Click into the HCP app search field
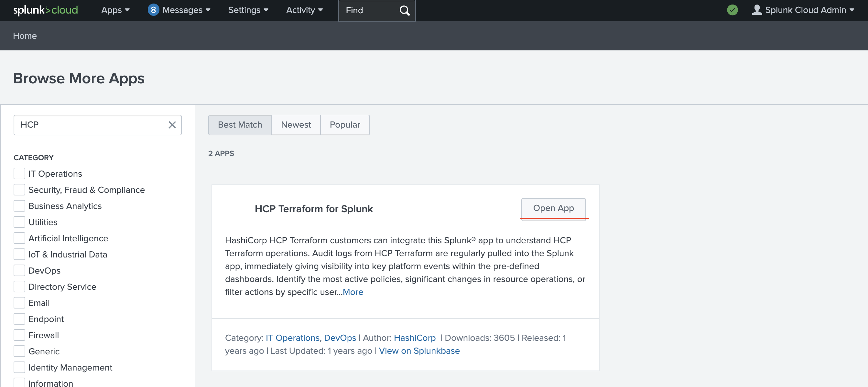The width and height of the screenshot is (868, 387). pos(91,125)
